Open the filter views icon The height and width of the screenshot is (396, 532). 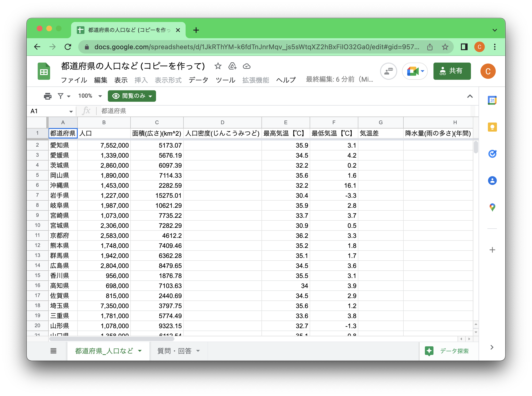(61, 96)
